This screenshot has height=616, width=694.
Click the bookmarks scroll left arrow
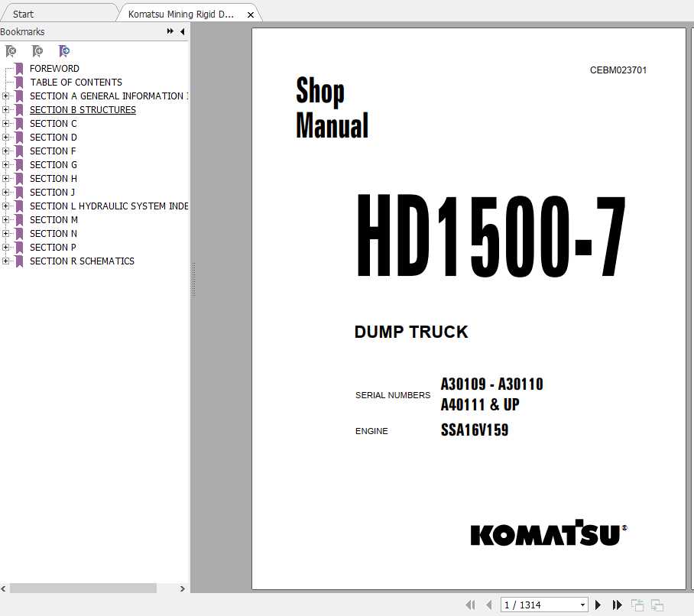[3, 588]
